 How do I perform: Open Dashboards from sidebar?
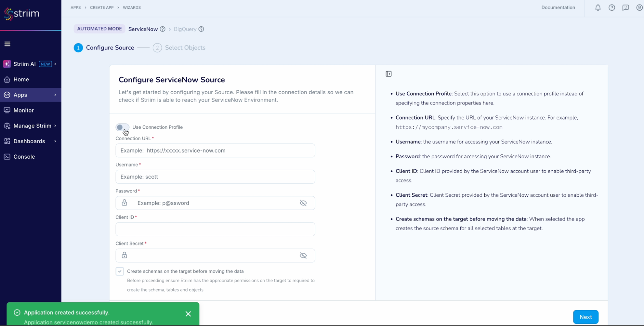(31, 141)
